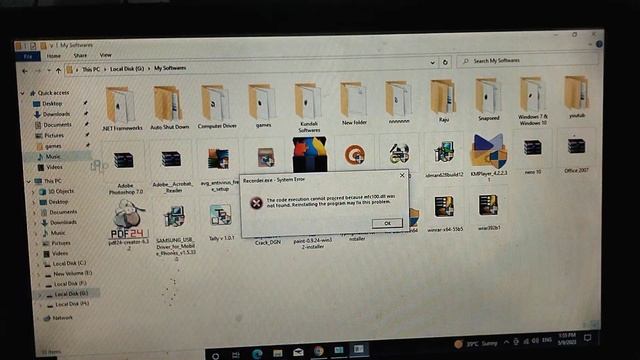The width and height of the screenshot is (640, 360).
Task: Open address bar history dropdown
Action: tap(432, 63)
